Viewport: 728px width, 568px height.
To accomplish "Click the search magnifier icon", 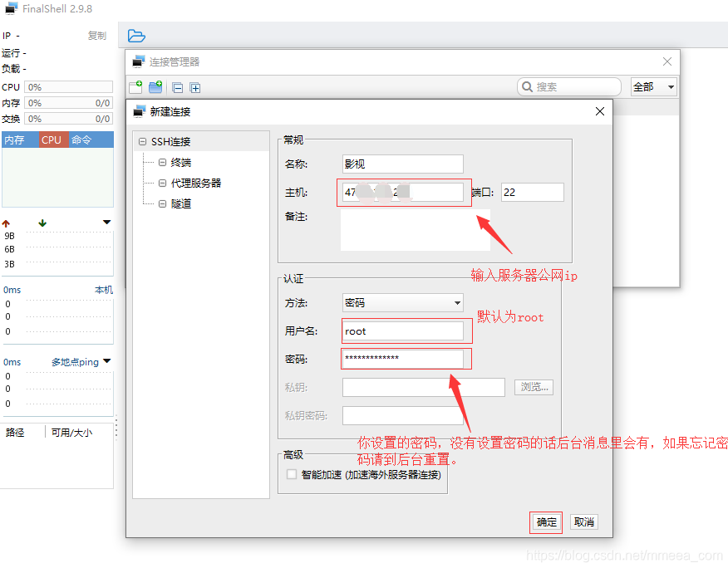I will point(527,87).
